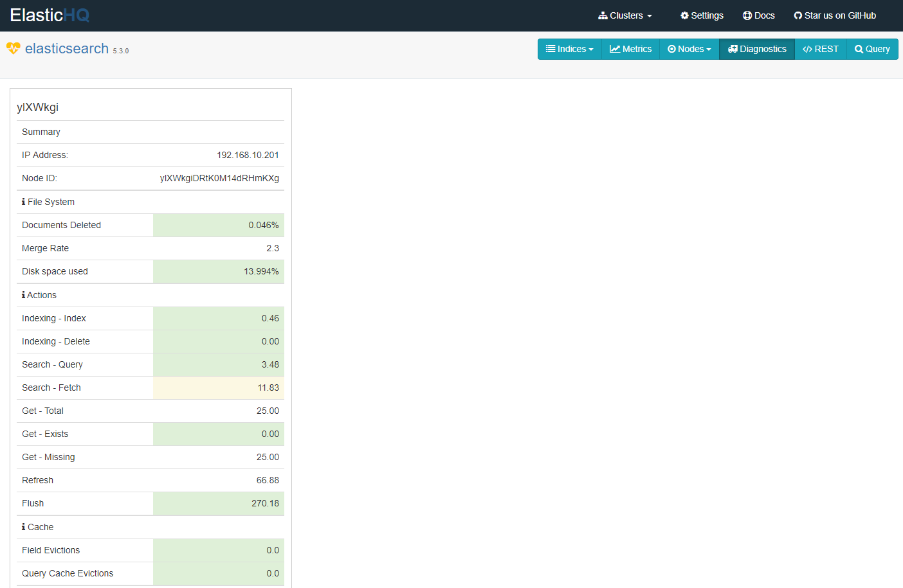
Task: Click the Get - Total row label
Action: pyautogui.click(x=43, y=411)
